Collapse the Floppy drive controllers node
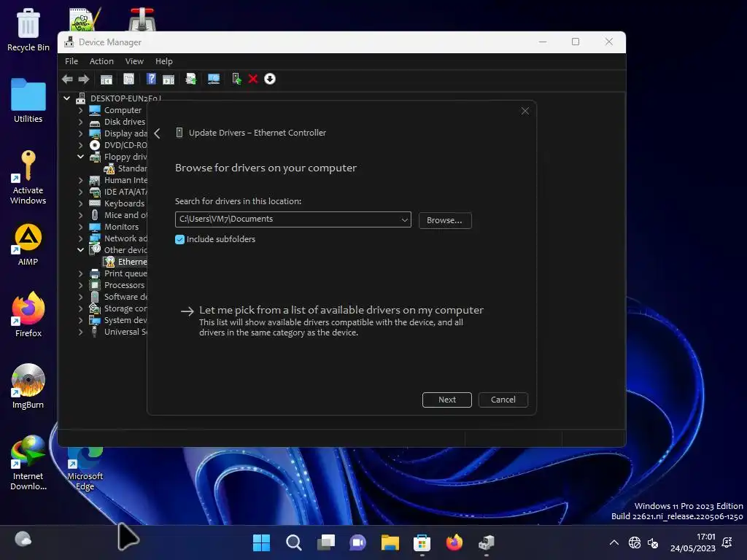747x560 pixels. pos(80,157)
